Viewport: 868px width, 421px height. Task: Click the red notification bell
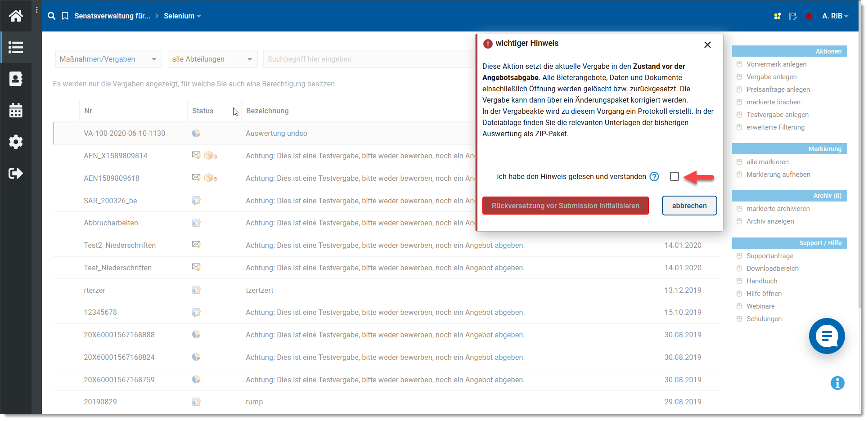point(809,16)
